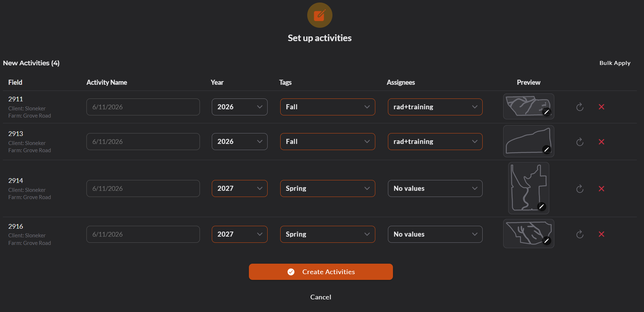
Task: Open rad+training assignees dropdown for field 2913
Action: (435, 141)
